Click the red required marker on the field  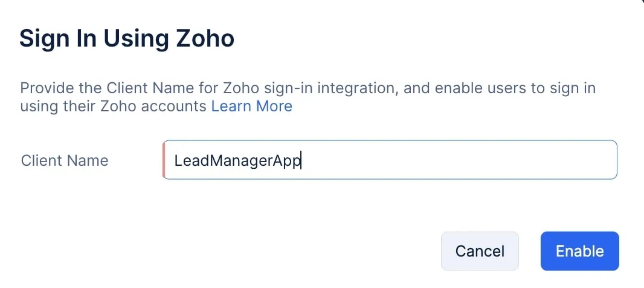coord(164,160)
